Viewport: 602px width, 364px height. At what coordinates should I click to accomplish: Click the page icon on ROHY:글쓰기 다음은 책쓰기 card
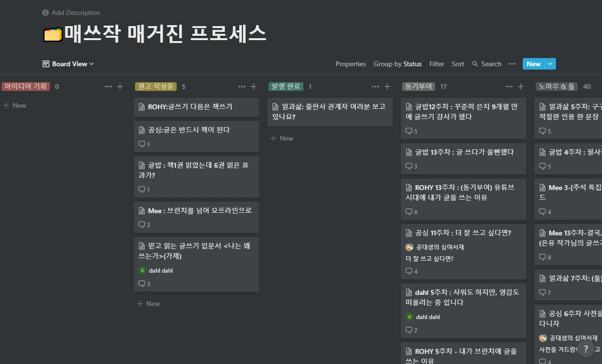(141, 107)
